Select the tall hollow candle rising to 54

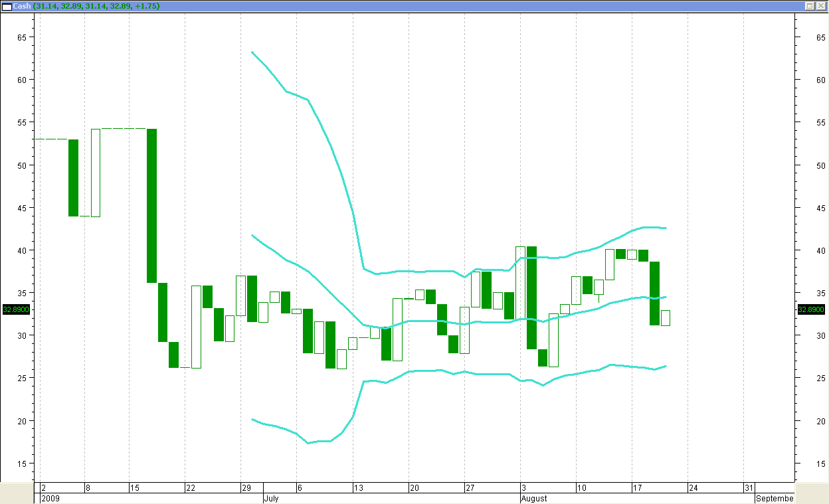click(x=96, y=173)
